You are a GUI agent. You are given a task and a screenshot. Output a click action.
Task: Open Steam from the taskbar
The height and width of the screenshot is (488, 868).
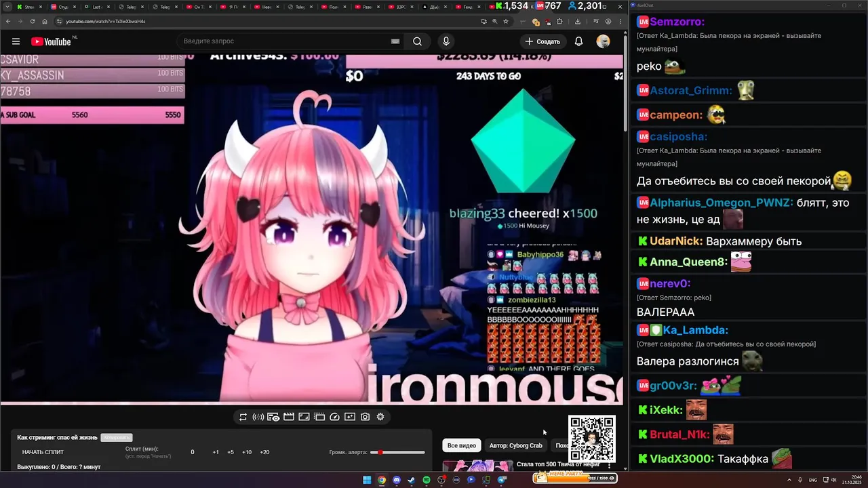point(412,480)
